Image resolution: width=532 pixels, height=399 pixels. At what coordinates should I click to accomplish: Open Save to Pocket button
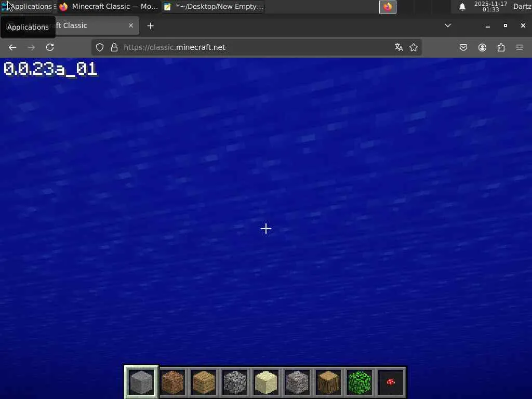(463, 47)
